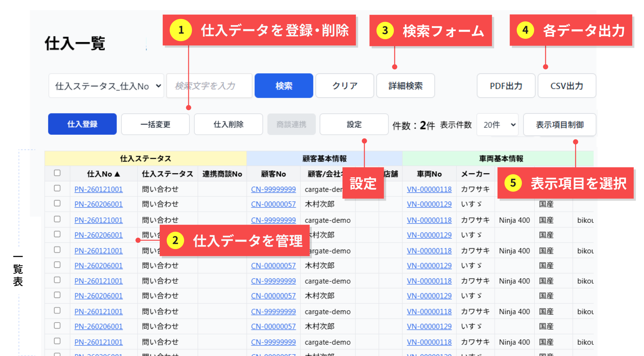Click the PDF出力 export button
Viewport: 644px width, 356px height.
pos(505,86)
